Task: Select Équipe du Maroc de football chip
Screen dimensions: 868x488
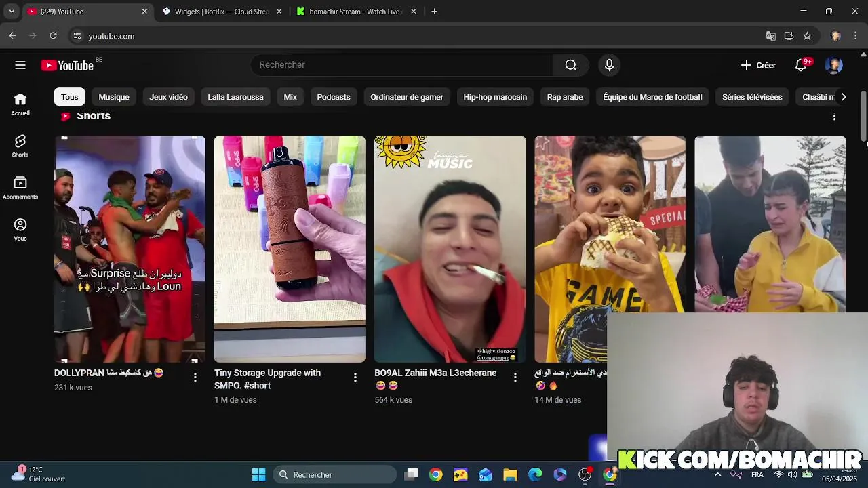Action: tap(652, 97)
